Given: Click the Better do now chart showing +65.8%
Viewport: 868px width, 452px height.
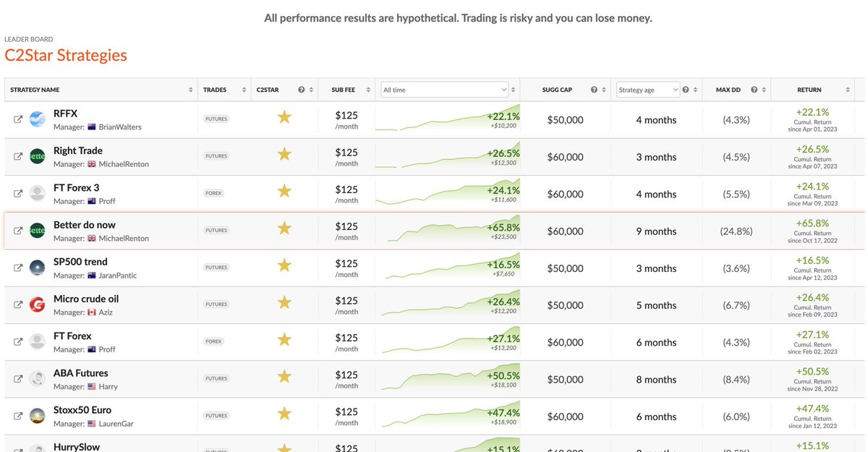Looking at the screenshot, I should (x=448, y=230).
